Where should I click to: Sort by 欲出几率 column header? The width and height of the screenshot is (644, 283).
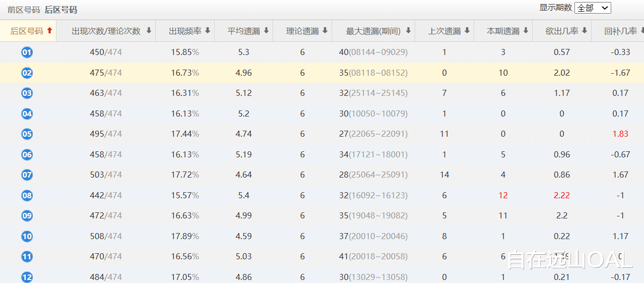click(562, 31)
